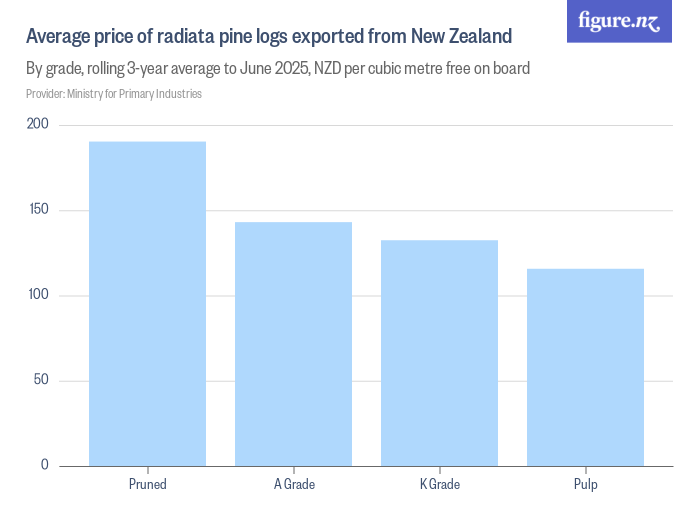The image size is (700, 525).
Task: Click the A Grade x-axis label
Action: click(293, 485)
